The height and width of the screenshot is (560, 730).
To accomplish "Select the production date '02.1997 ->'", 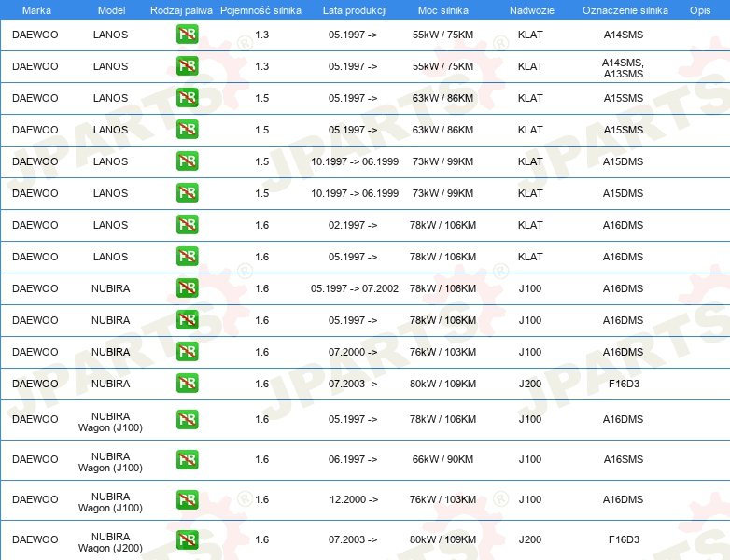I will click(x=353, y=225).
